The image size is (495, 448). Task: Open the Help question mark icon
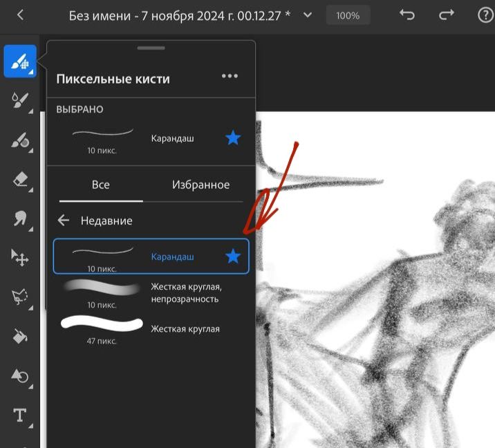pos(485,15)
